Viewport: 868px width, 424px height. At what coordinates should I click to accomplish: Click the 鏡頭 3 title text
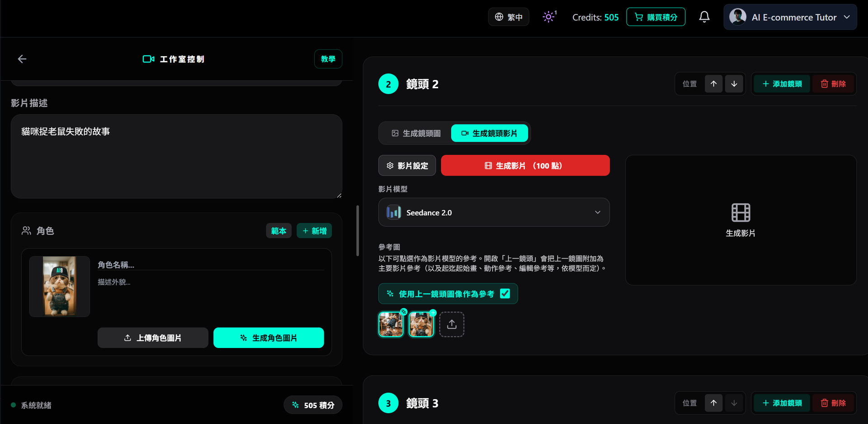coord(422,403)
